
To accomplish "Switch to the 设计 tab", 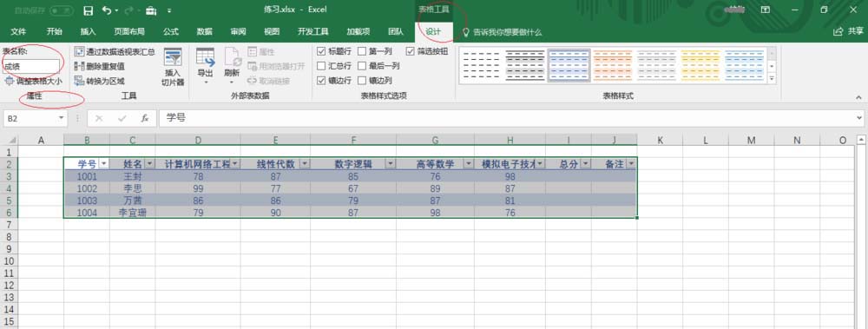I will point(433,31).
